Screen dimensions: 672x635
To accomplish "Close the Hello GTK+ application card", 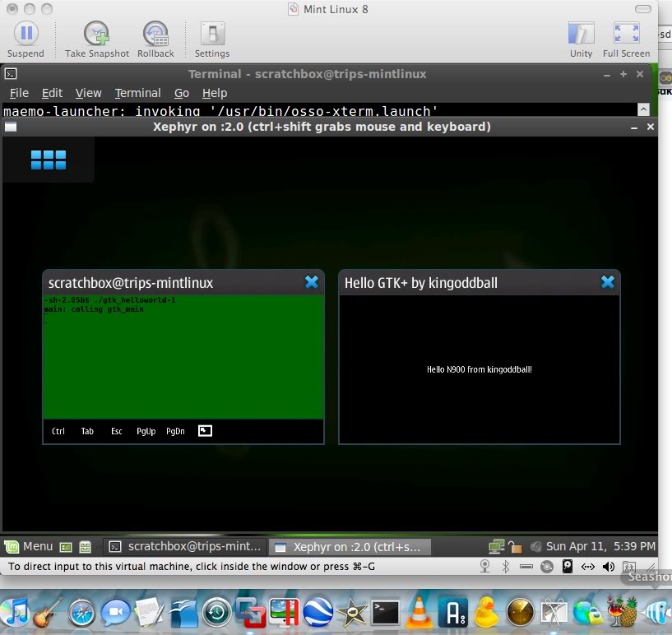I will (x=607, y=282).
